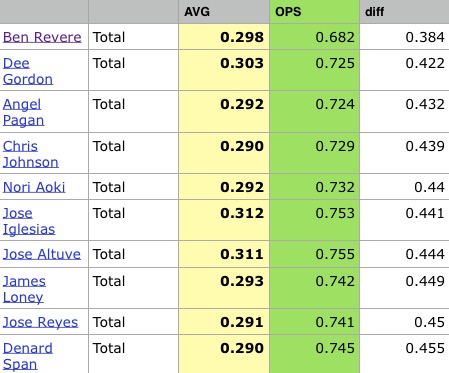The height and width of the screenshot is (373, 449).
Task: Open the Ben Revere player link
Action: coord(42,37)
